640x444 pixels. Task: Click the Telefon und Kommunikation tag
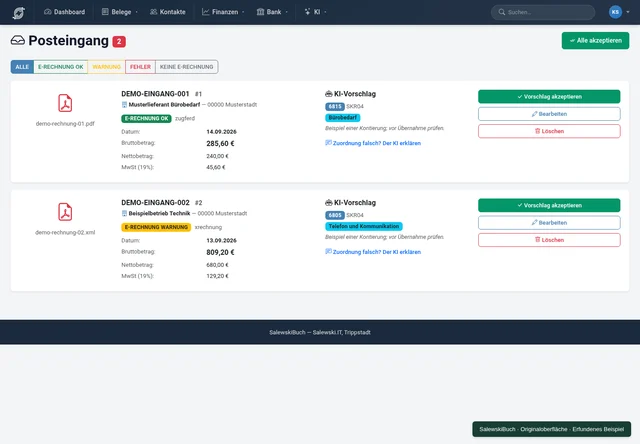pyautogui.click(x=364, y=226)
